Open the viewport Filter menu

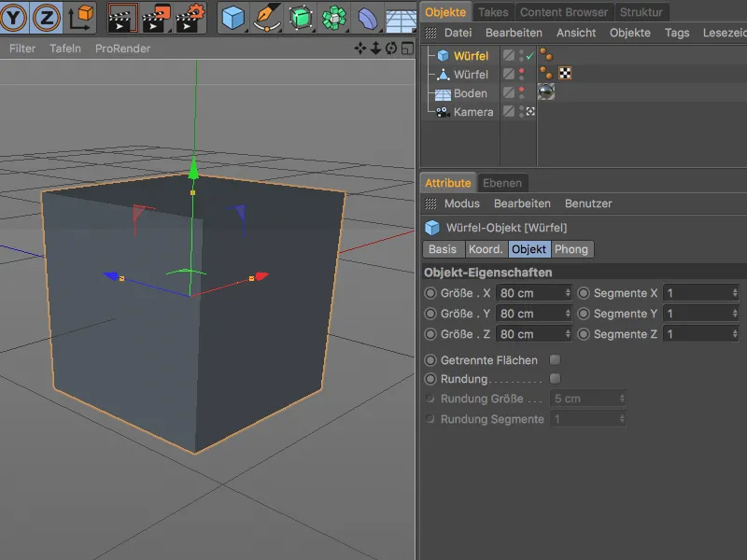point(22,49)
